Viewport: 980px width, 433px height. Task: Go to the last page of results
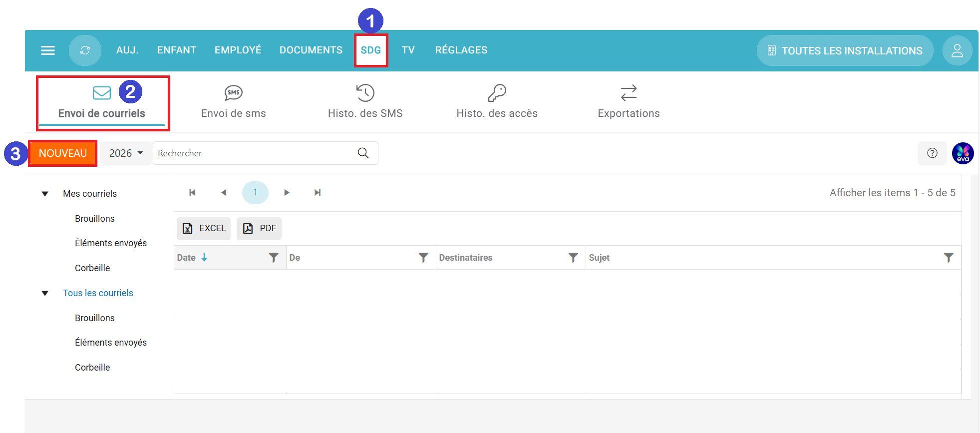pos(317,193)
